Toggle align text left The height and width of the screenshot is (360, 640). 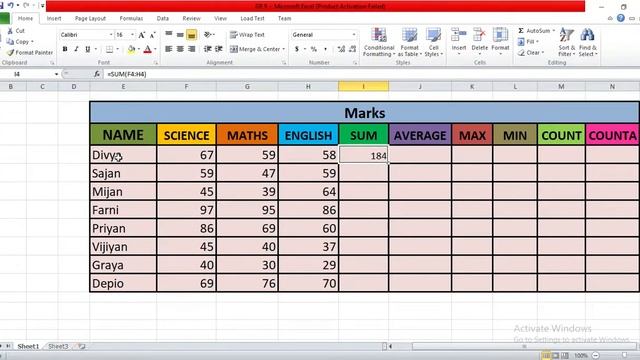click(x=169, y=49)
